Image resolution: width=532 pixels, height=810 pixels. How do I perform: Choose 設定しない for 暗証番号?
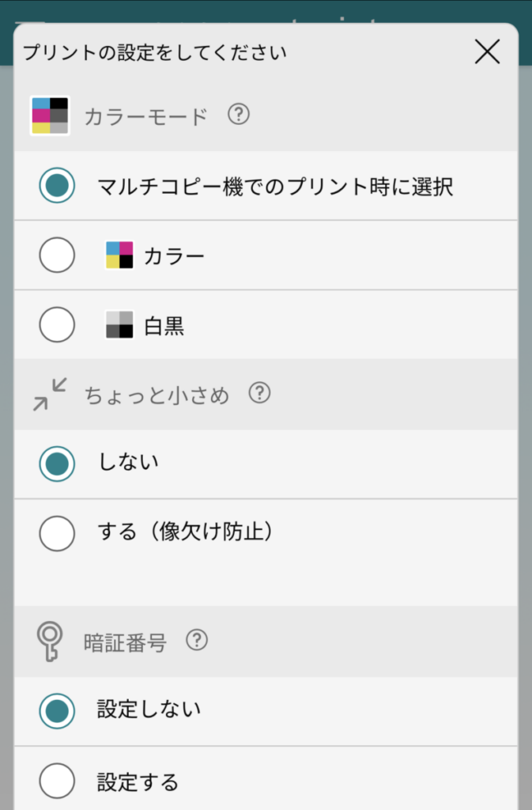56,710
